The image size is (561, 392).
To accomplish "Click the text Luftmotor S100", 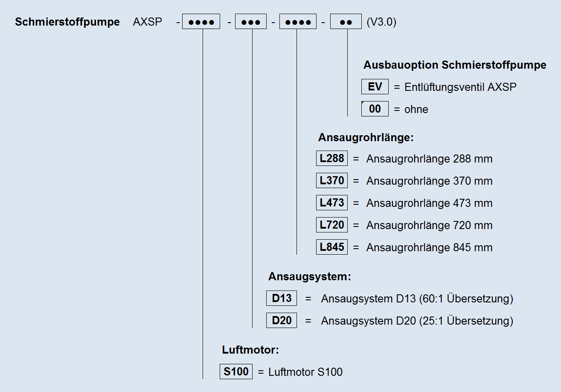I will click(x=305, y=372).
